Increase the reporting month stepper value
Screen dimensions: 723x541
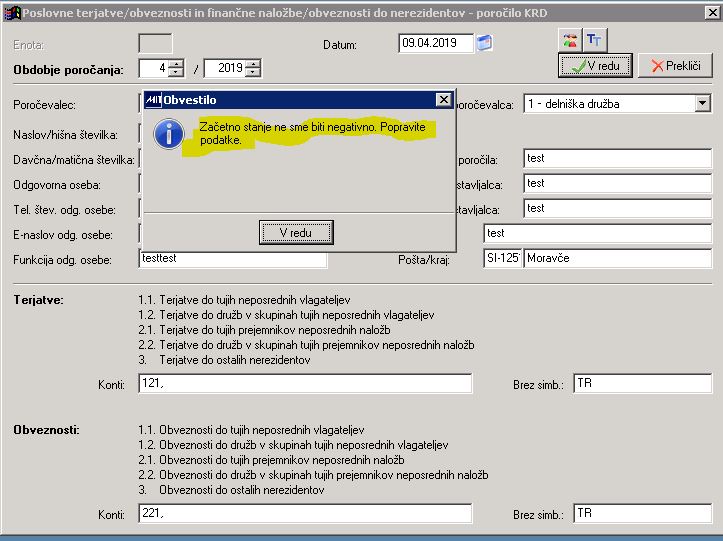coord(176,64)
